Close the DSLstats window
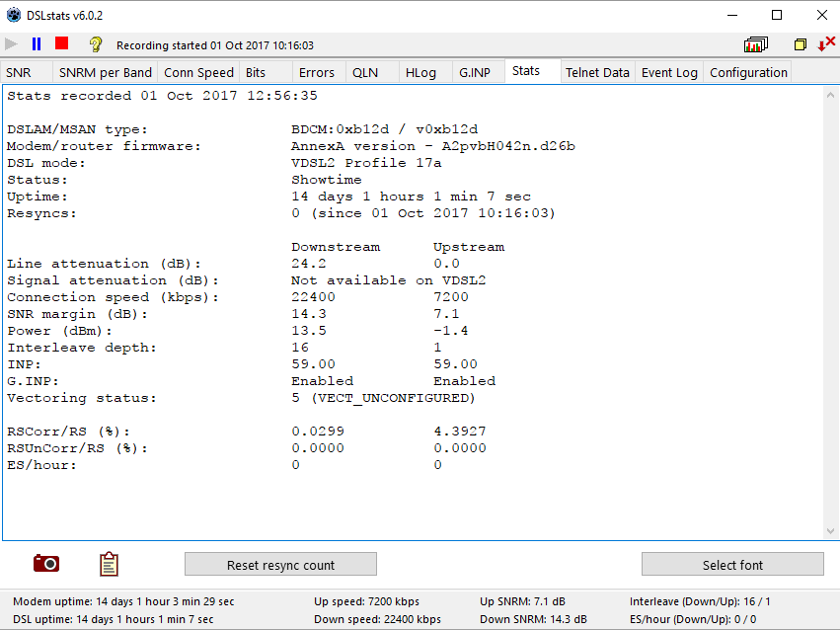Image resolution: width=840 pixels, height=630 pixels. pos(822,15)
